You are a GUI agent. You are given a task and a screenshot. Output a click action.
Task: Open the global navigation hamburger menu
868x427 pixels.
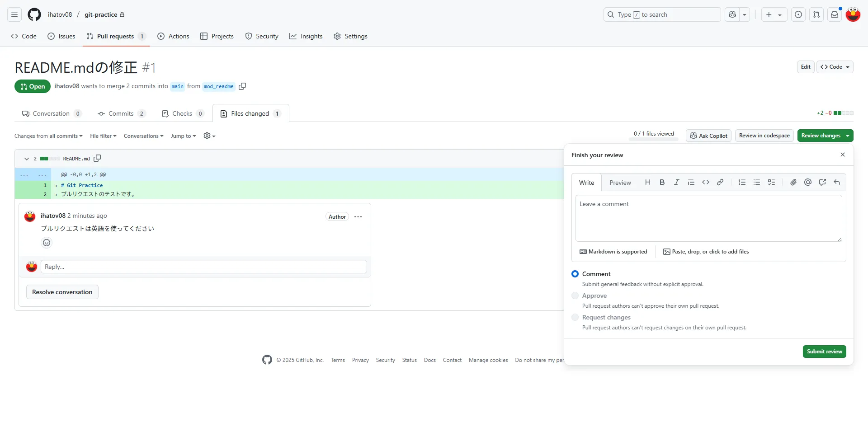[x=14, y=14]
